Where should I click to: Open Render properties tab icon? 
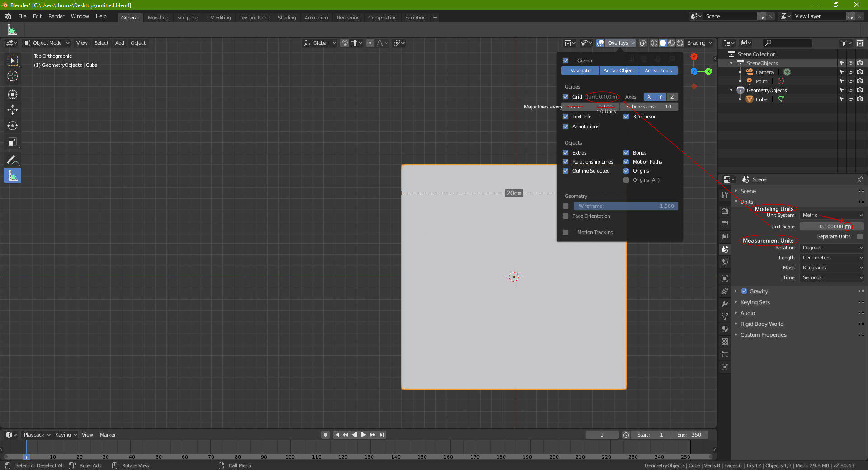click(725, 211)
